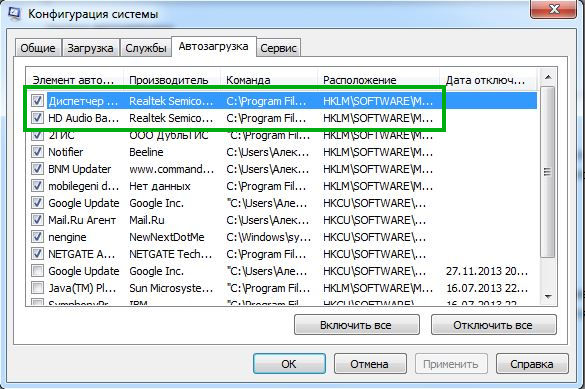Click the vertical scrollbar thumb
The width and height of the screenshot is (585, 389).
[x=548, y=172]
